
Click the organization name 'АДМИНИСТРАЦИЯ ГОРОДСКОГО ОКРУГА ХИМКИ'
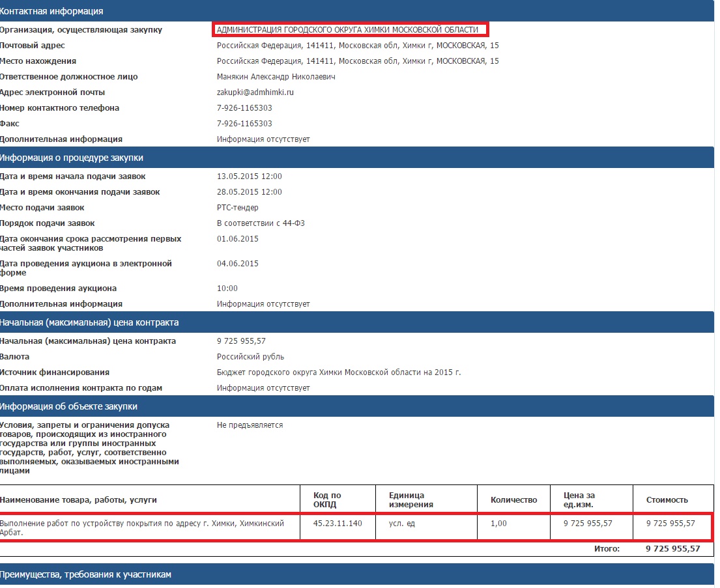point(347,30)
